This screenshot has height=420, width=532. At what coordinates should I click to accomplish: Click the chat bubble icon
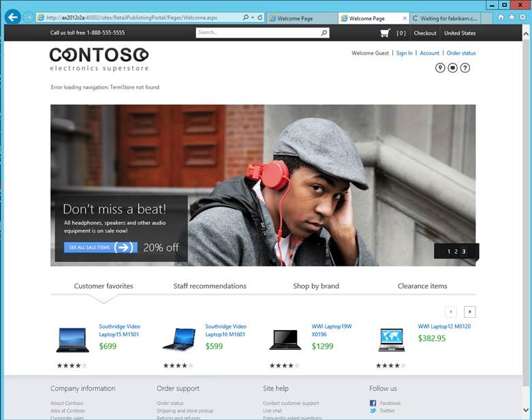click(x=452, y=67)
